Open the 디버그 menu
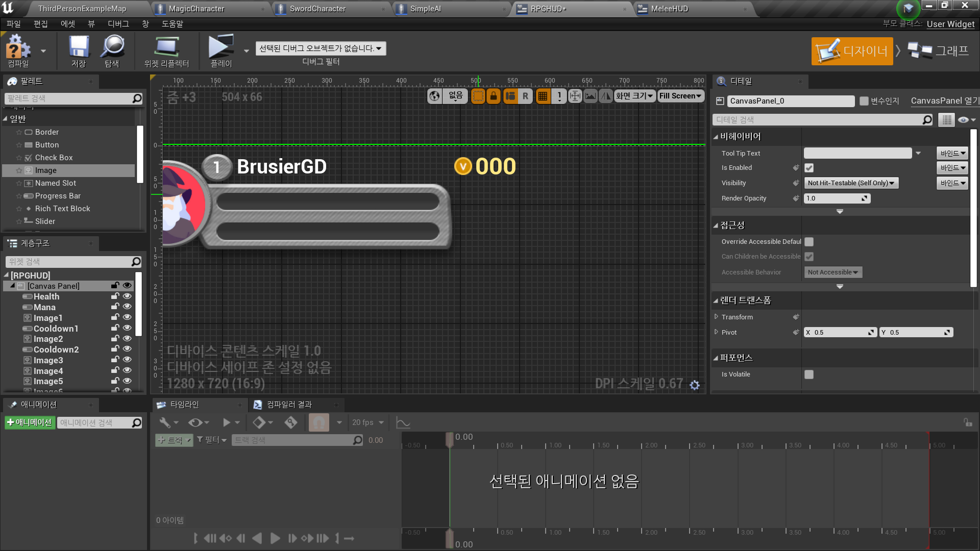This screenshot has width=980, height=551. click(x=118, y=24)
